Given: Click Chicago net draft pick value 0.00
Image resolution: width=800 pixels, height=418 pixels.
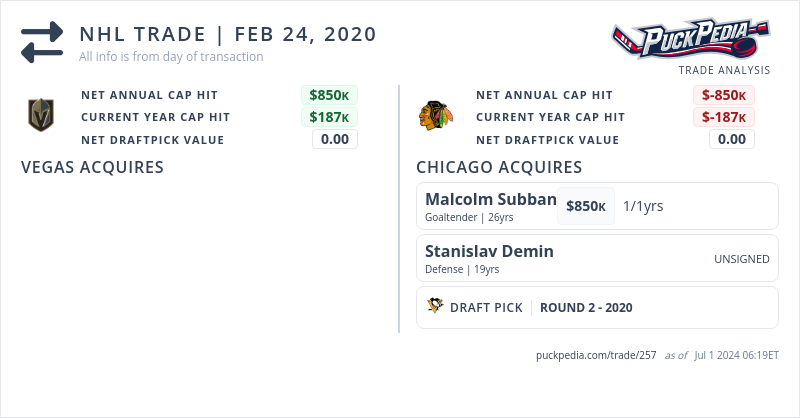Looking at the screenshot, I should (x=732, y=139).
